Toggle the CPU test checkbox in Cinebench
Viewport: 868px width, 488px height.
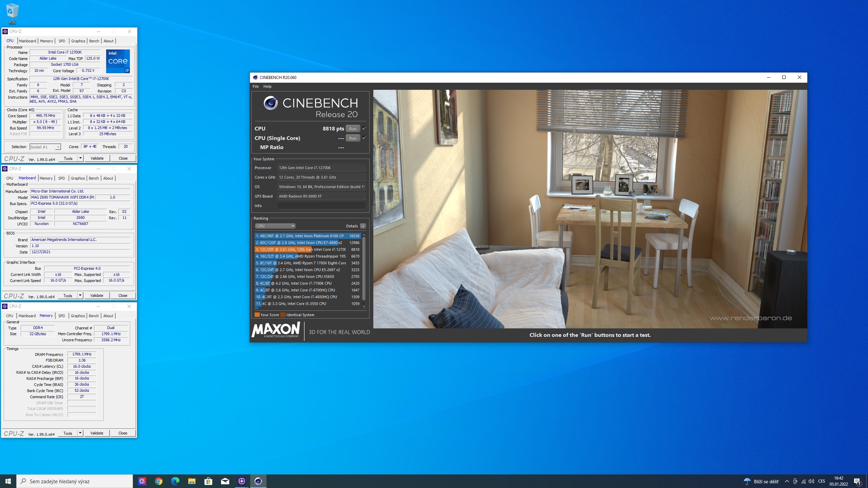[x=364, y=128]
